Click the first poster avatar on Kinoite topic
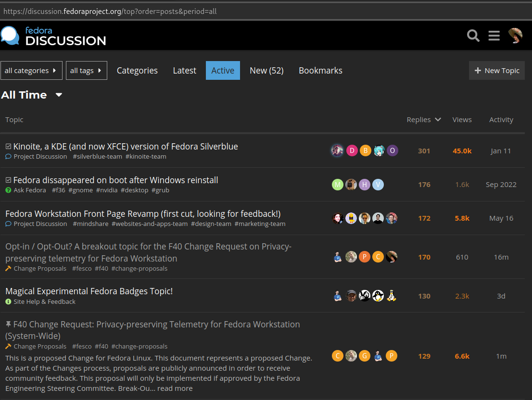 (x=337, y=150)
